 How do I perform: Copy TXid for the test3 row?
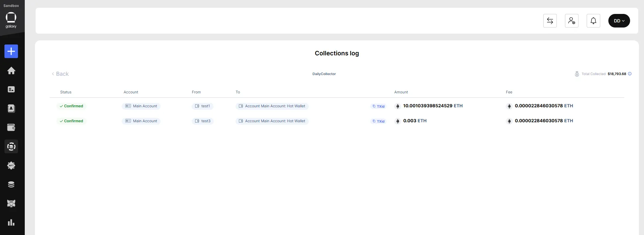379,121
